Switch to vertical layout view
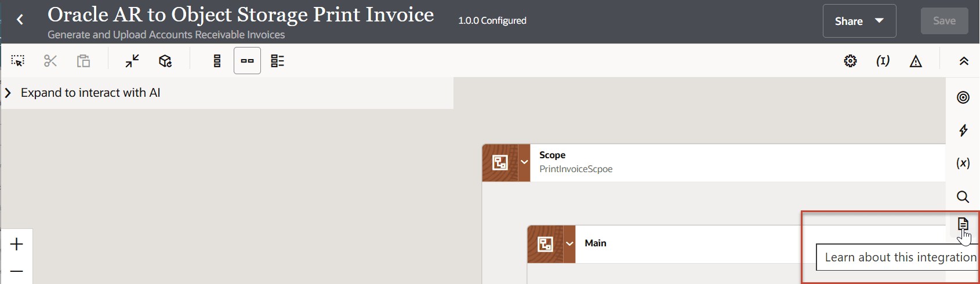 coord(217,61)
